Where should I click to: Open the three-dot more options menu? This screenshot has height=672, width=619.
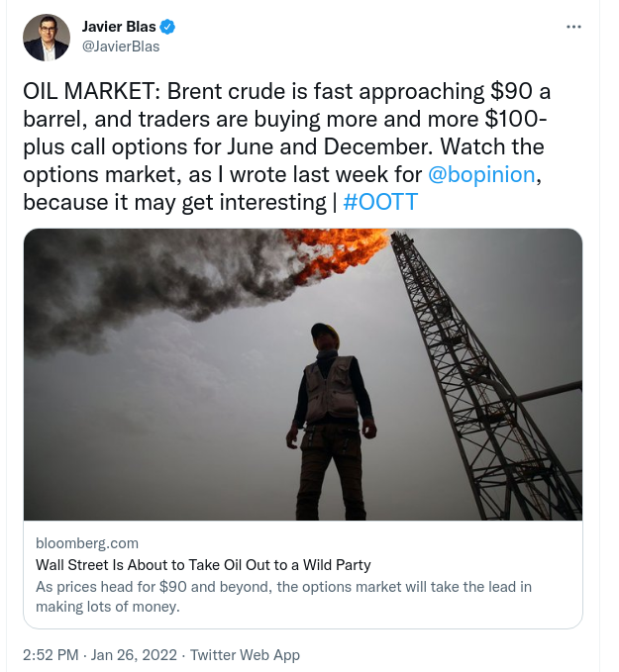573,26
